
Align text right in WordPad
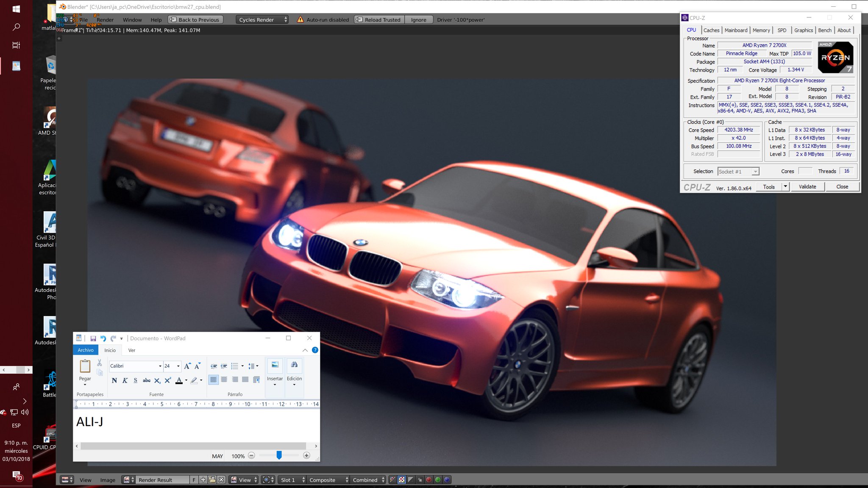pyautogui.click(x=235, y=380)
